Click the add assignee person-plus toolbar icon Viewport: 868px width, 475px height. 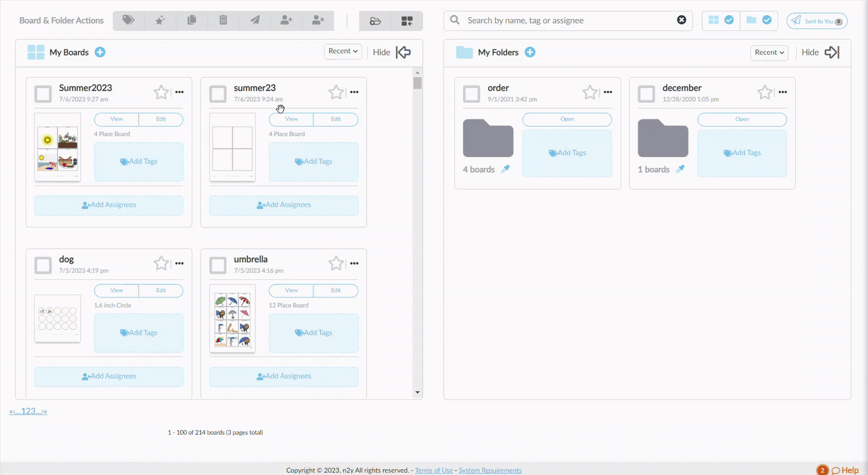(286, 20)
